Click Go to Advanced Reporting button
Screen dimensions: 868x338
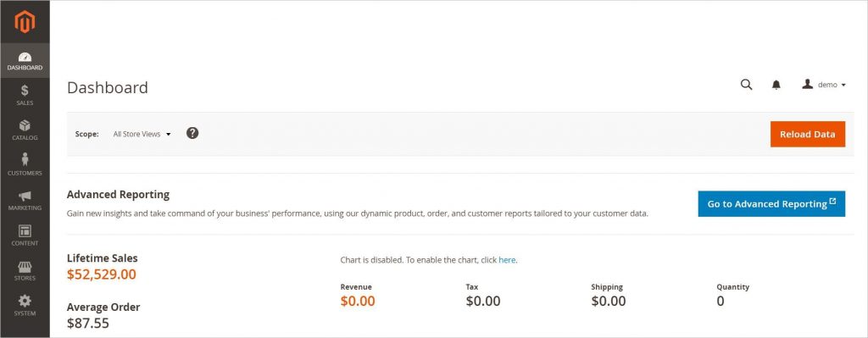(771, 203)
